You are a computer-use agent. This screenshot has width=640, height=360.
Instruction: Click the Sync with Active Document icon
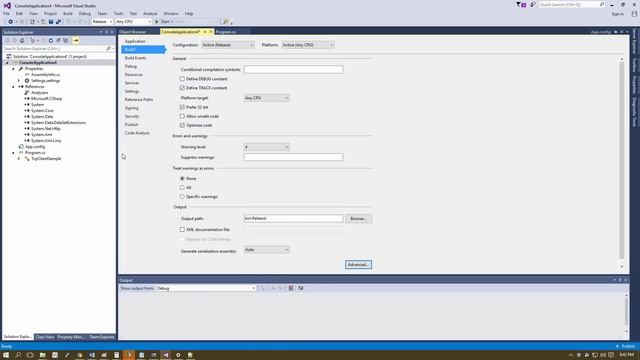[x=44, y=40]
